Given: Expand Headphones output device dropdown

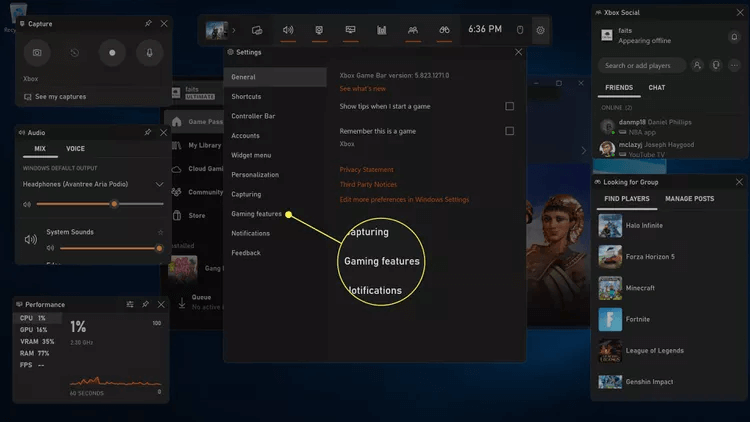Looking at the screenshot, I should (x=159, y=184).
